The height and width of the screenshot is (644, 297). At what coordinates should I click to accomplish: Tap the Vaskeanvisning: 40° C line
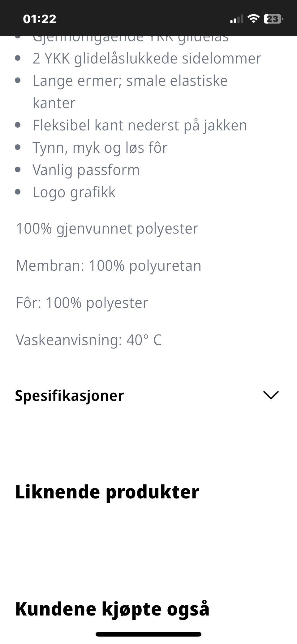89,340
